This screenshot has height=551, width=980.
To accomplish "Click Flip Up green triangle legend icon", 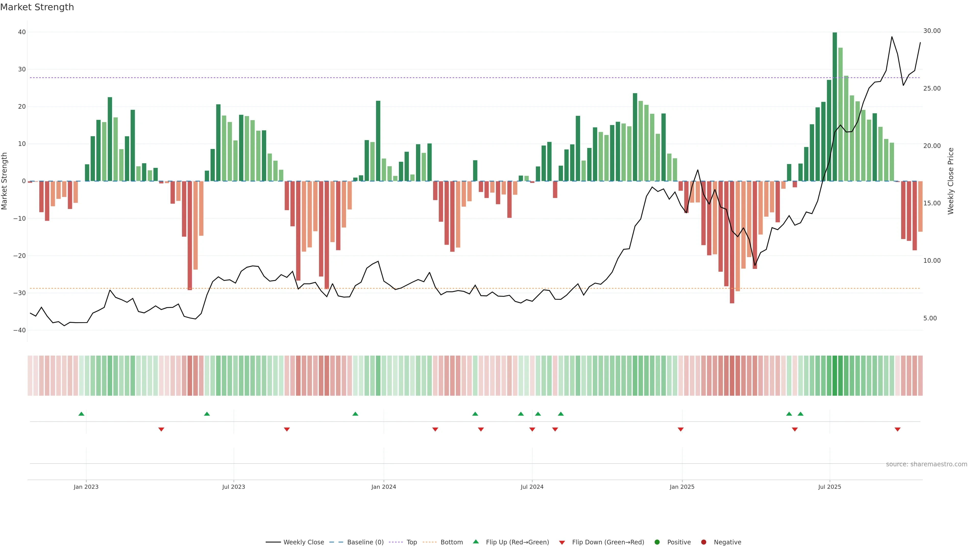I will point(475,542).
